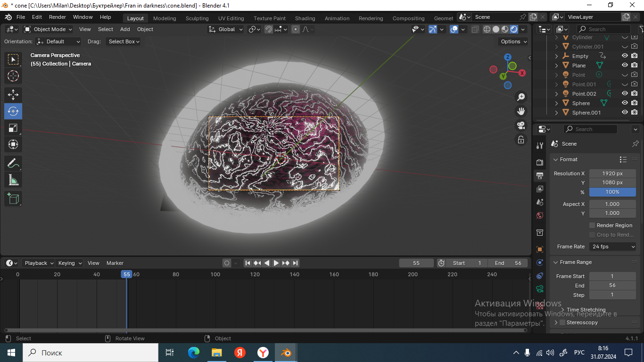Select the Scale tool

(x=13, y=128)
